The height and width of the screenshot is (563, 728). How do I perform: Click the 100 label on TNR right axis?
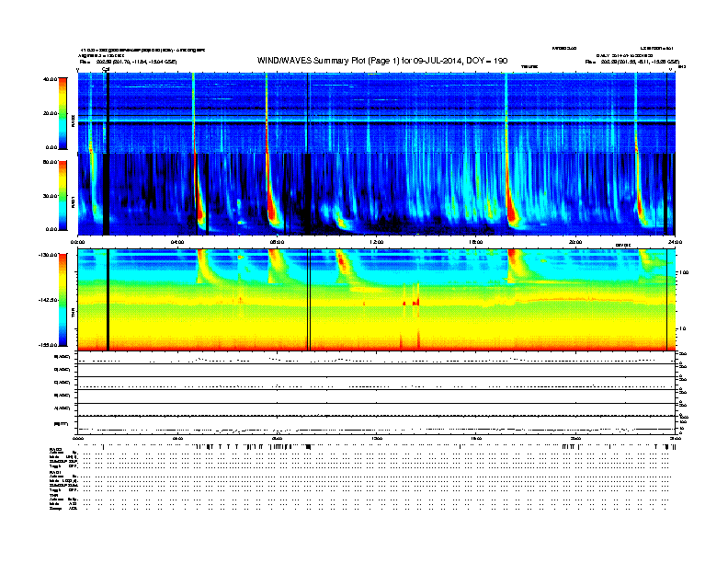pyautogui.click(x=684, y=272)
